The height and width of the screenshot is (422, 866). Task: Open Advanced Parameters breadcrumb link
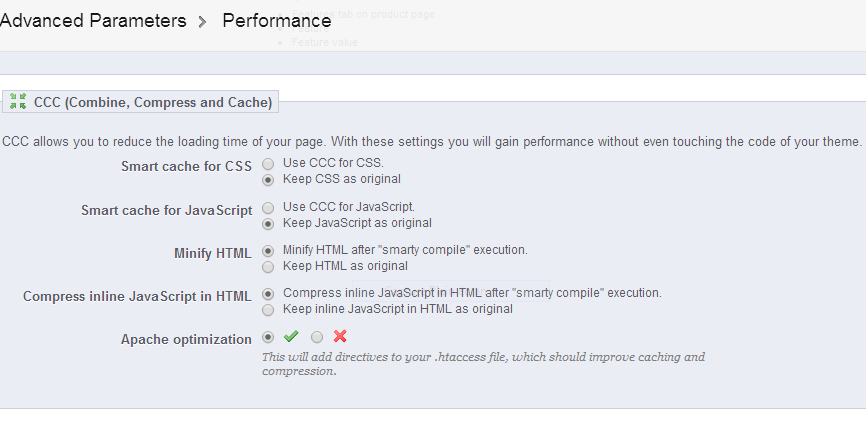click(x=93, y=21)
